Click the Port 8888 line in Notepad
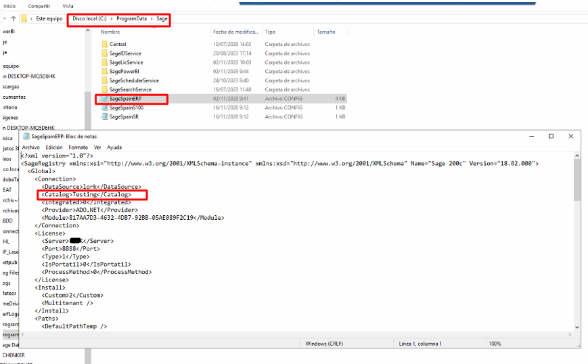Image resolution: width=588 pixels, height=364 pixels. click(71, 248)
